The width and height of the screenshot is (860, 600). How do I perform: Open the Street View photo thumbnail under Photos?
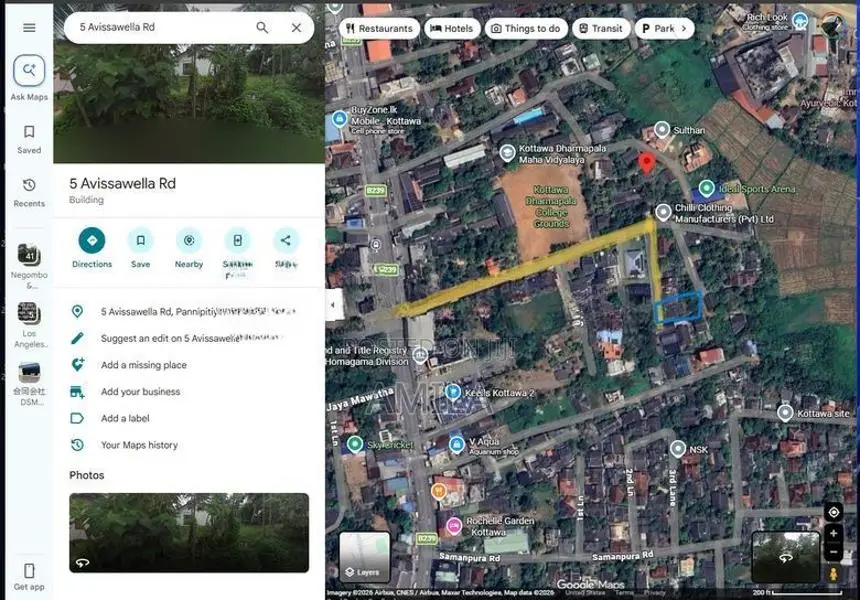[x=189, y=533]
